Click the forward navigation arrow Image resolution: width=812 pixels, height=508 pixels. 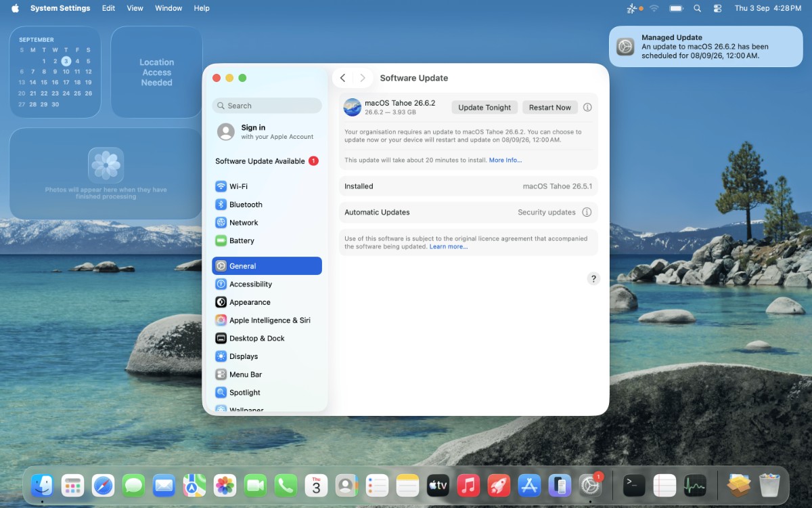coord(363,78)
